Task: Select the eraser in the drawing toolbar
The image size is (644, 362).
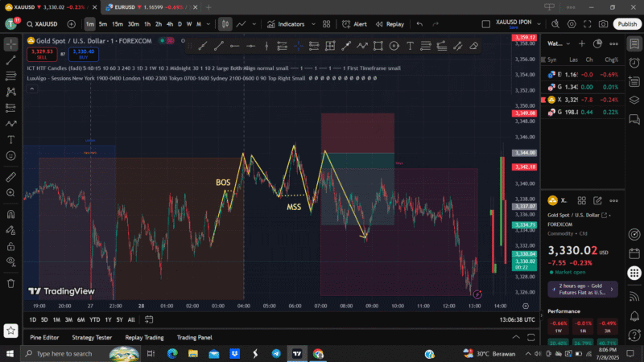Action: coord(473,46)
